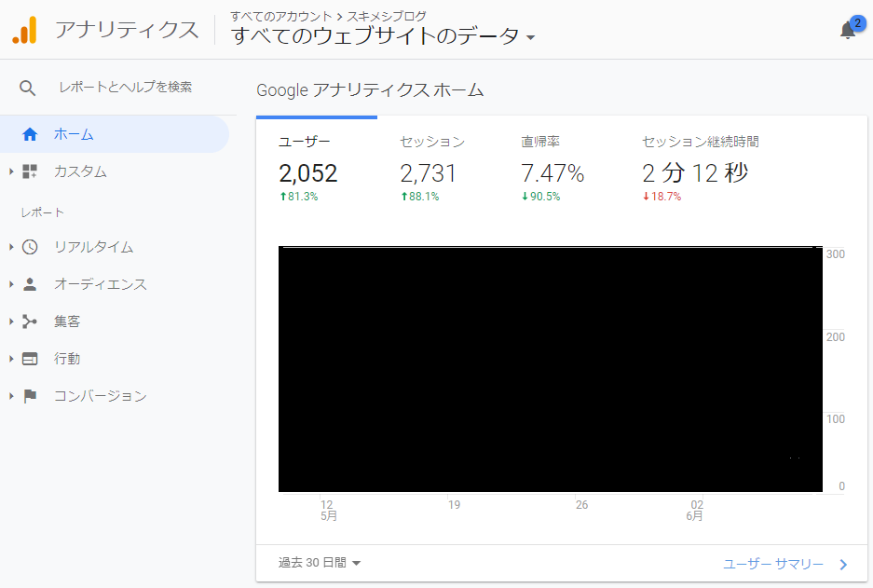Click the ユーザー サマリー right chevron icon

[843, 565]
